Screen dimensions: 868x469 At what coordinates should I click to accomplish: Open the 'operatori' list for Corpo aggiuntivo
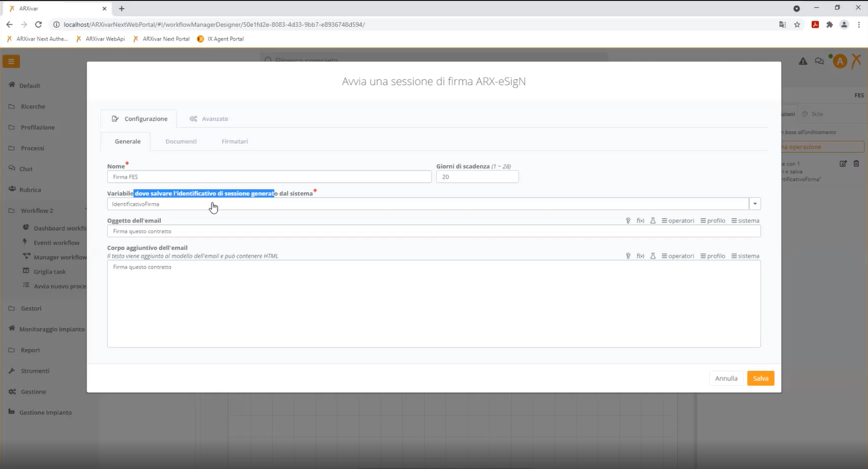(x=678, y=256)
